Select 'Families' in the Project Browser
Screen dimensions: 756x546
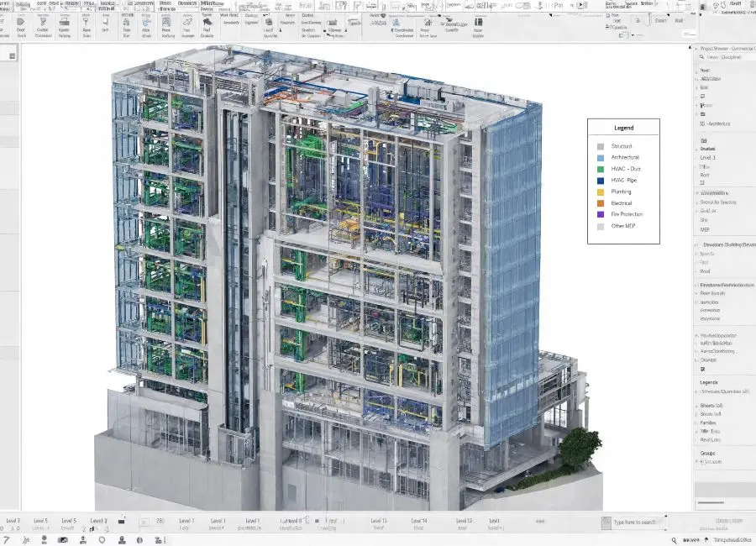click(708, 423)
